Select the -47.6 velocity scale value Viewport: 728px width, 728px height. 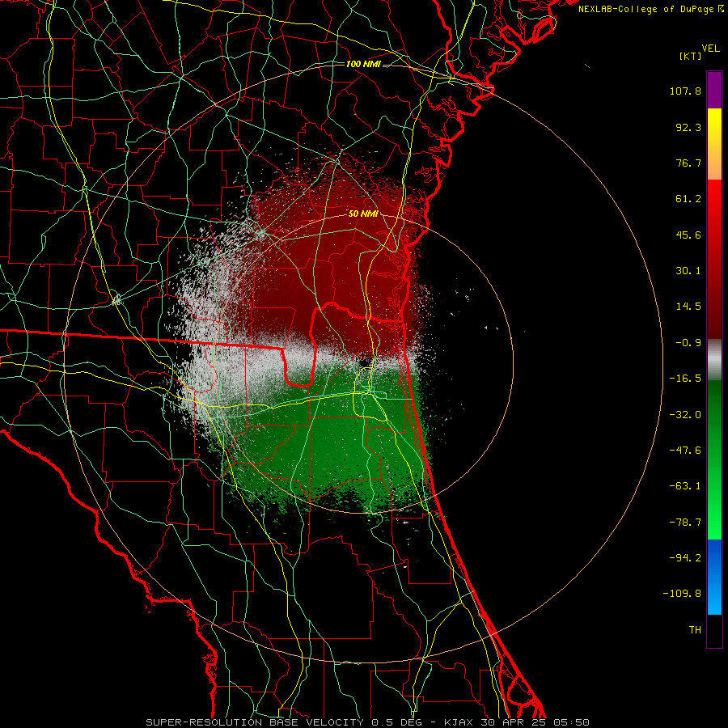pyautogui.click(x=685, y=451)
